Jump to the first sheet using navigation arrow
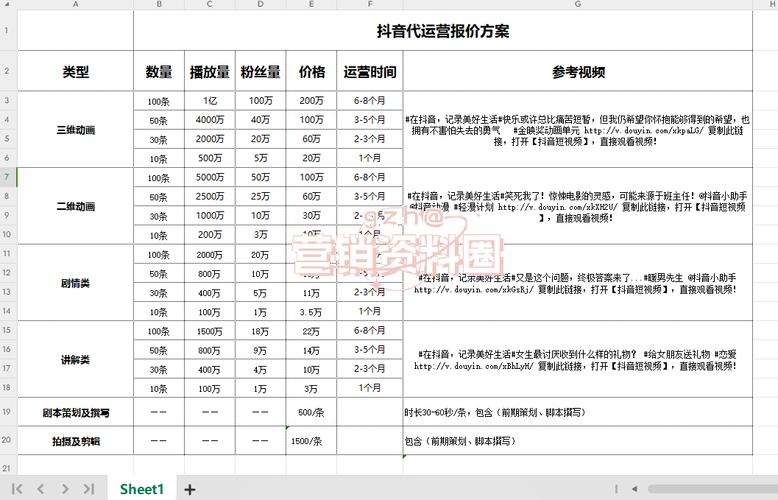Image resolution: width=778 pixels, height=500 pixels. pyautogui.click(x=17, y=489)
